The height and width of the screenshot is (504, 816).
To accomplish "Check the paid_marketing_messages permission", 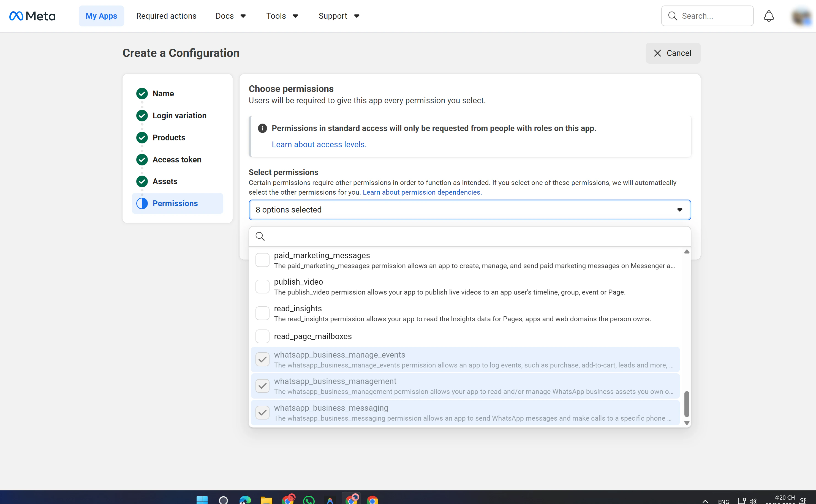I will [262, 260].
